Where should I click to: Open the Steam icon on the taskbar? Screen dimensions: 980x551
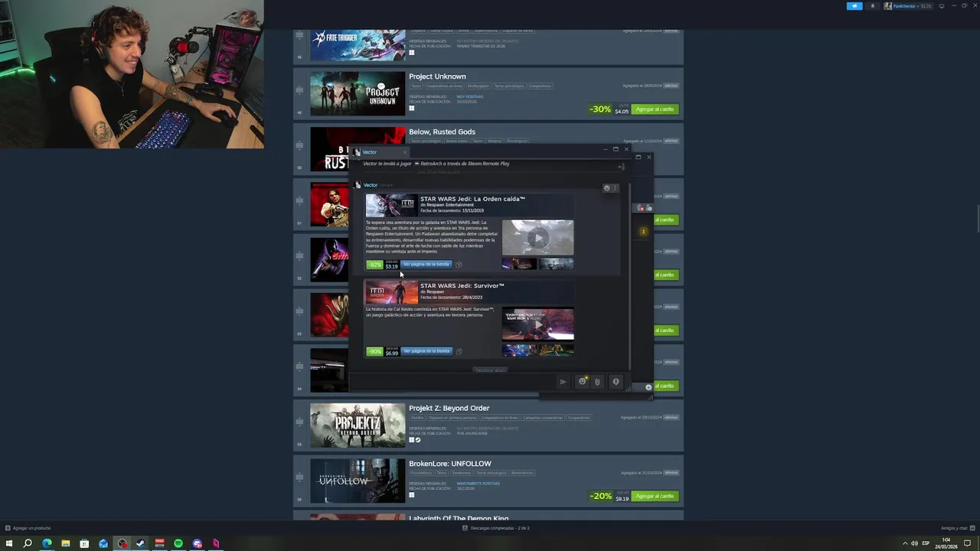point(141,543)
